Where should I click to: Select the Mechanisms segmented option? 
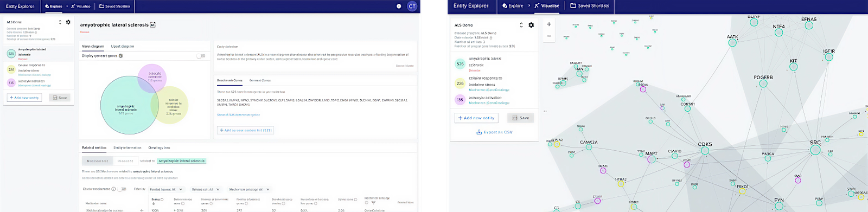pyautogui.click(x=98, y=161)
